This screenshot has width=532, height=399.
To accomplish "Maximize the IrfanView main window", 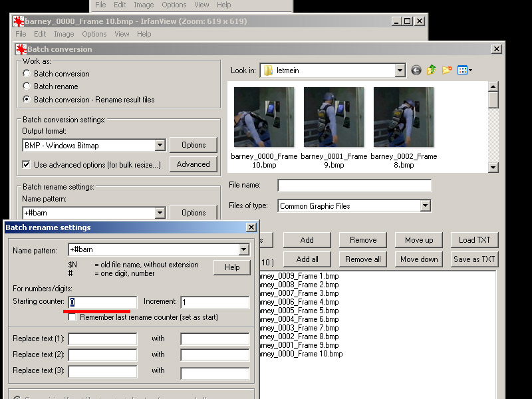I will click(408, 21).
